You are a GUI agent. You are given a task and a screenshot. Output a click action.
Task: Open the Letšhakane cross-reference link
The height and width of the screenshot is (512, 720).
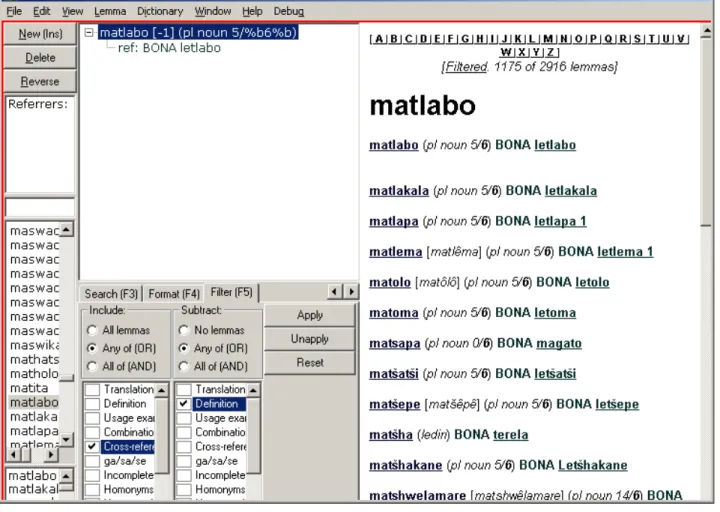(x=593, y=466)
